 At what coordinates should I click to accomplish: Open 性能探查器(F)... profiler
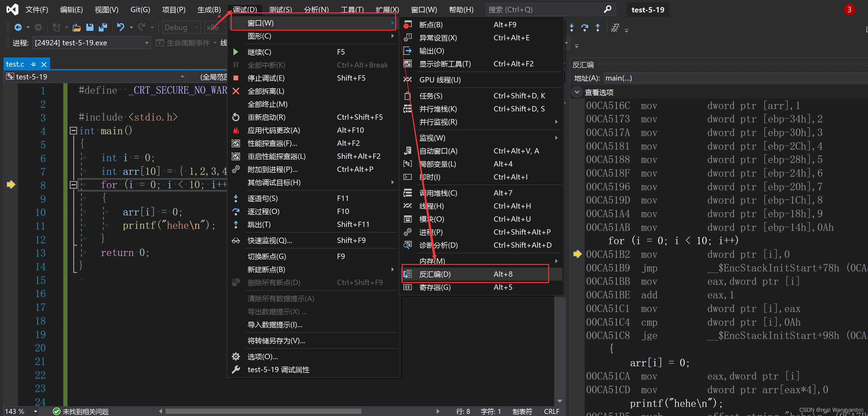[313, 143]
